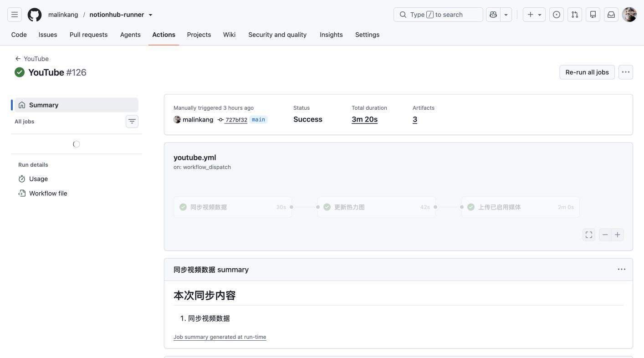Open the Settings tab
This screenshot has width=644, height=358.
367,35
